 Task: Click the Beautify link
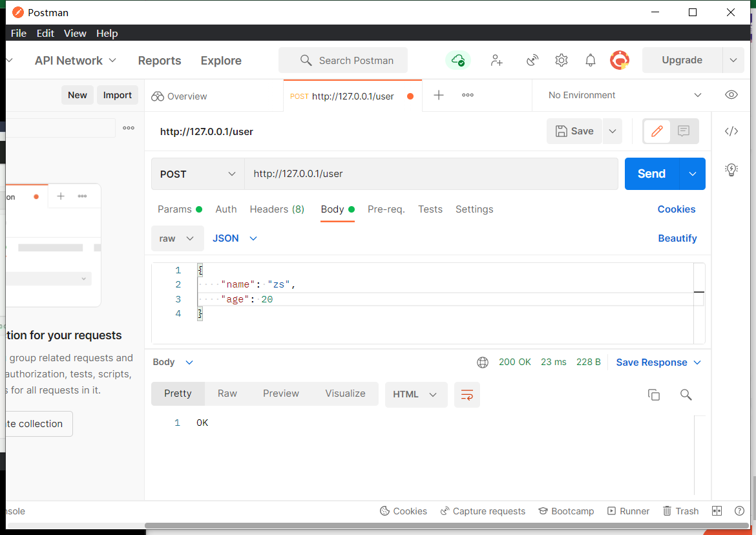click(x=677, y=238)
